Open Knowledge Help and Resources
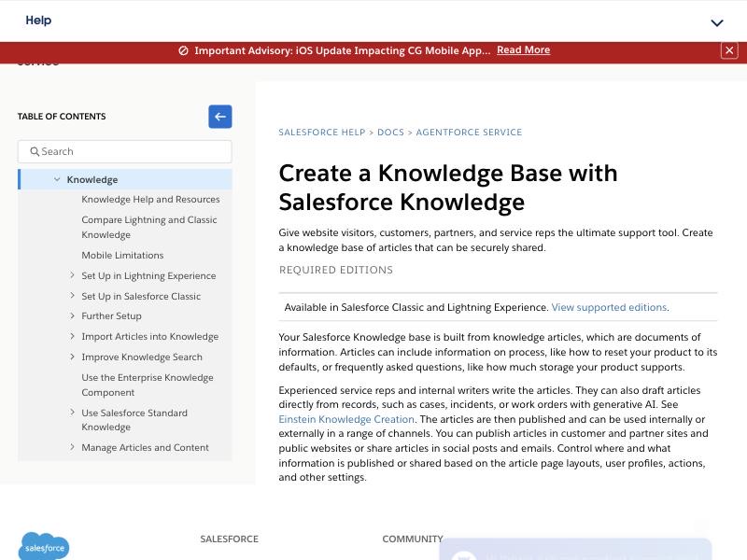Image resolution: width=747 pixels, height=560 pixels. (x=150, y=199)
